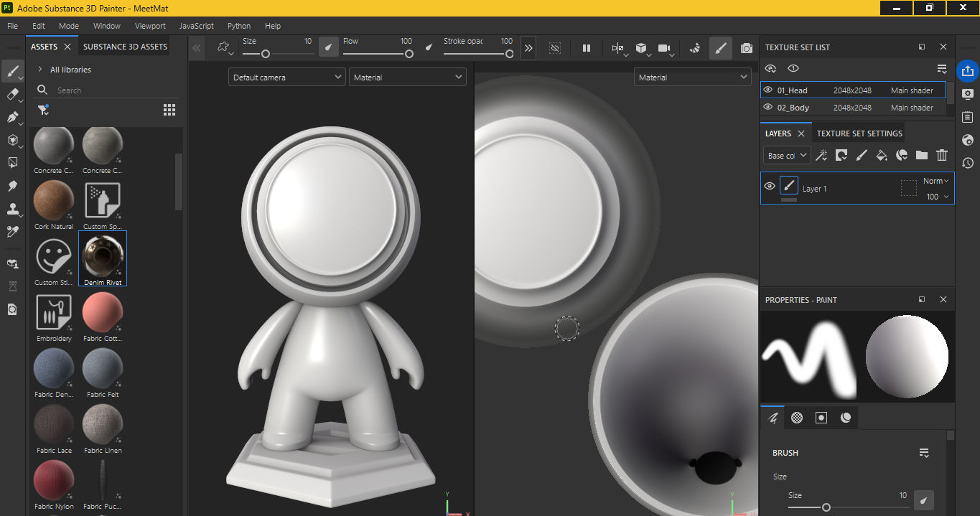The image size is (980, 516).
Task: Delete the selected layer trash icon
Action: click(942, 155)
